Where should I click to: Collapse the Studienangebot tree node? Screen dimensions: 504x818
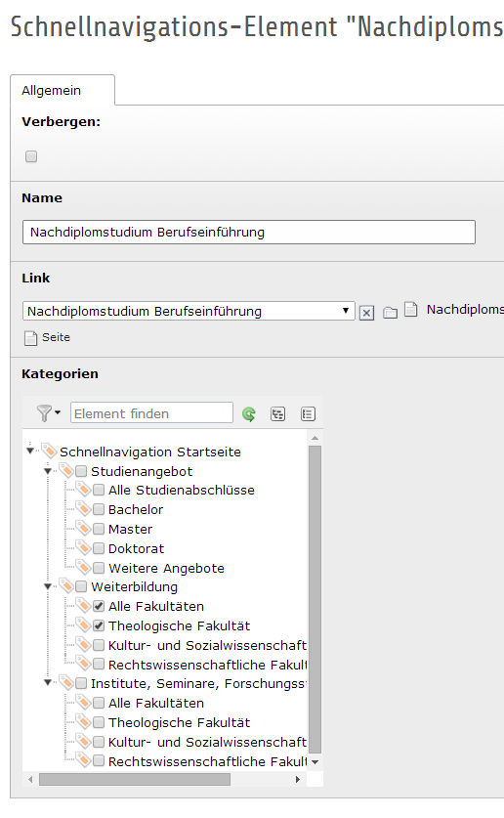(48, 471)
